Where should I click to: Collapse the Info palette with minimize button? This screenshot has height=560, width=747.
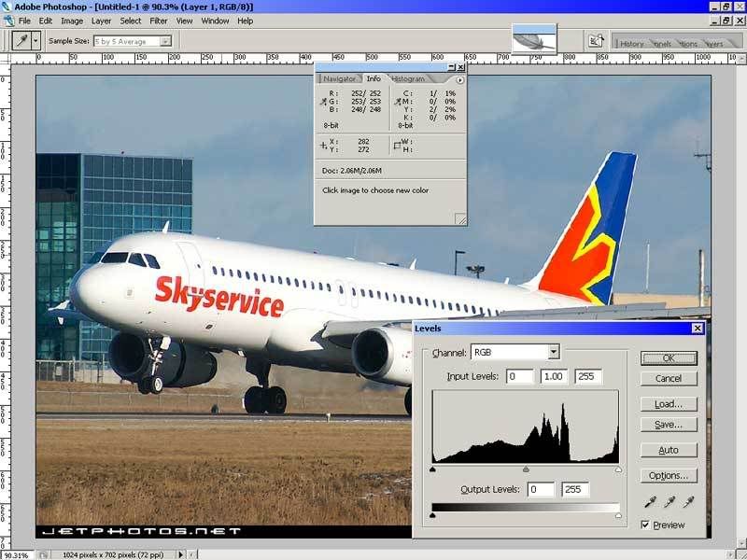point(452,67)
